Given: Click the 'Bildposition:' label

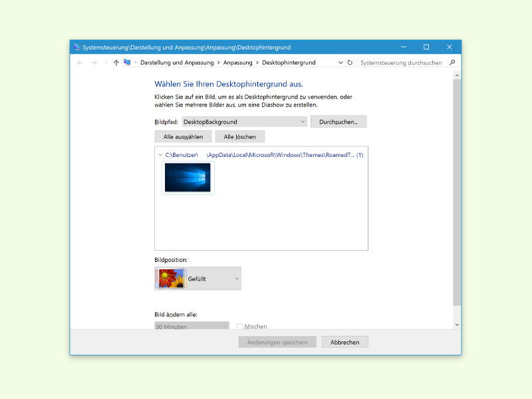Looking at the screenshot, I should coord(171,260).
